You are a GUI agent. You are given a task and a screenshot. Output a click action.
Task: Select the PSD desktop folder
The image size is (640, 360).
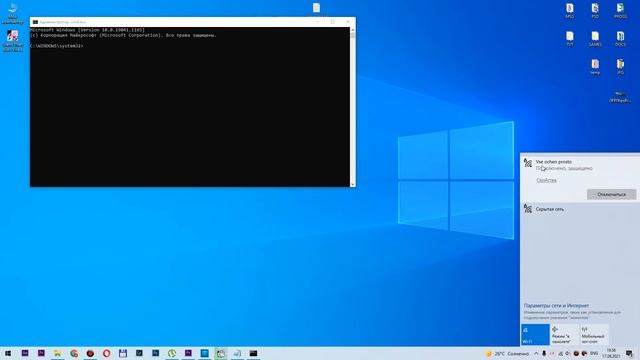(595, 11)
